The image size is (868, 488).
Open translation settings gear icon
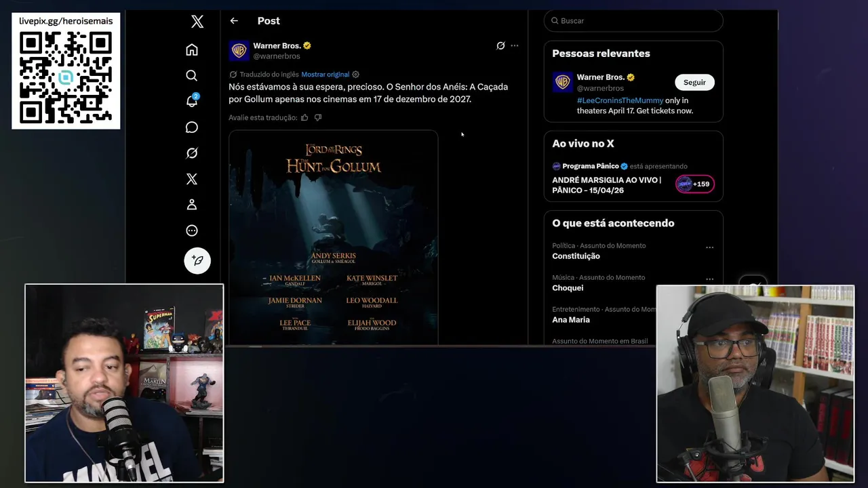(x=356, y=75)
